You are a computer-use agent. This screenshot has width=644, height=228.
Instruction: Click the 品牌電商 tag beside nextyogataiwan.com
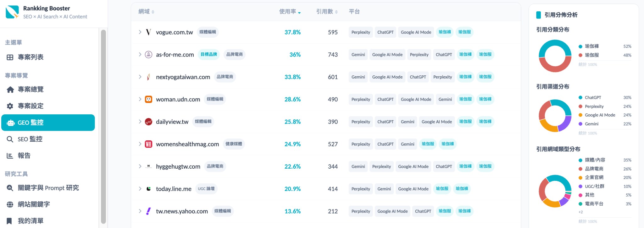(x=225, y=77)
